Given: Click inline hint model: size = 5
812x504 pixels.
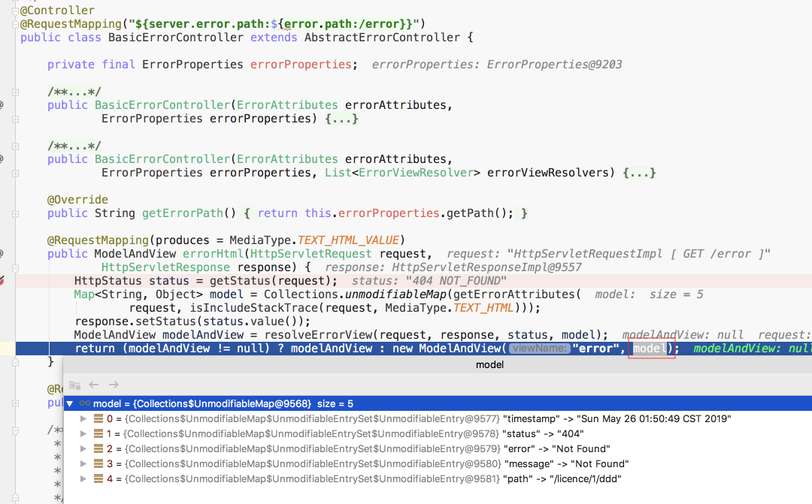Looking at the screenshot, I should pyautogui.click(x=649, y=294).
